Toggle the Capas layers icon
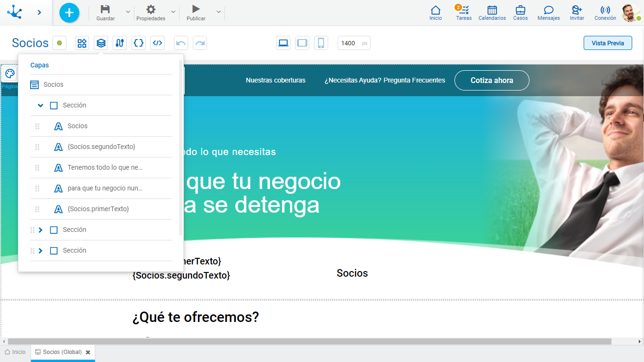 (101, 43)
